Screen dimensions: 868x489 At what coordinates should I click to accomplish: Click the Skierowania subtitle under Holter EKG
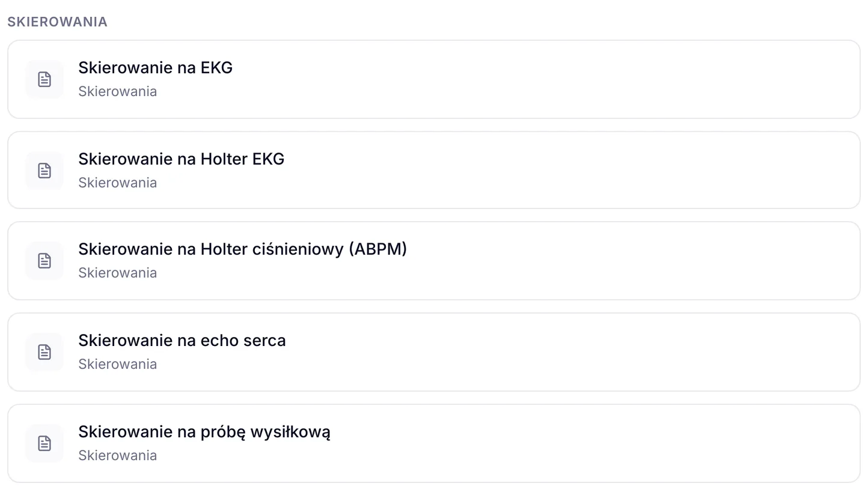pyautogui.click(x=117, y=183)
